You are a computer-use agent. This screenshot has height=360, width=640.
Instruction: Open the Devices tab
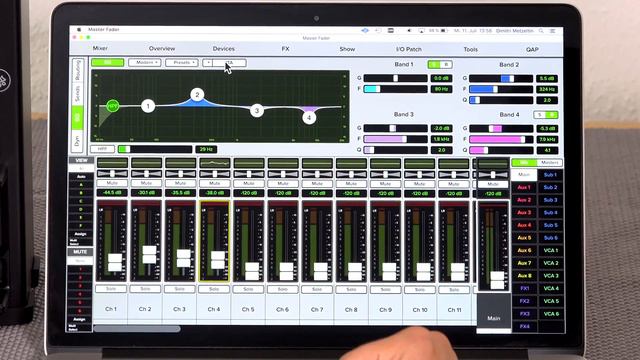pyautogui.click(x=224, y=49)
